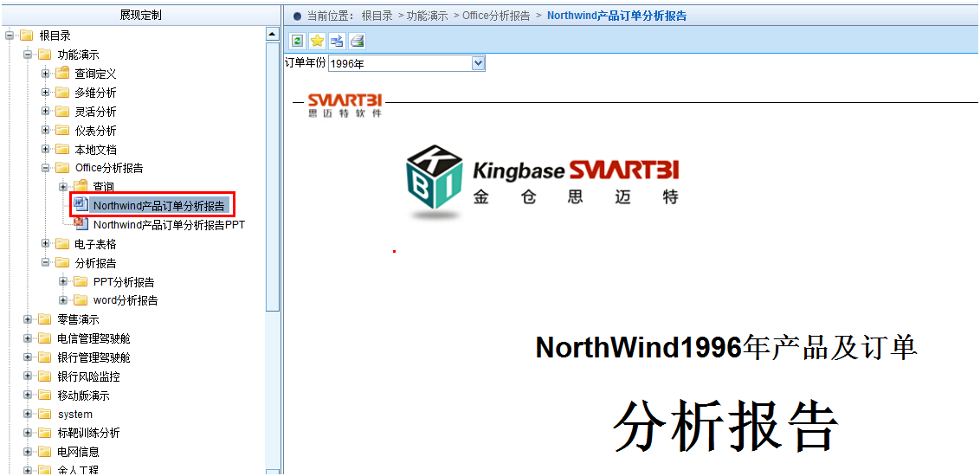Click the folder icon beside system
Image resolution: width=980 pixels, height=476 pixels.
(x=44, y=415)
